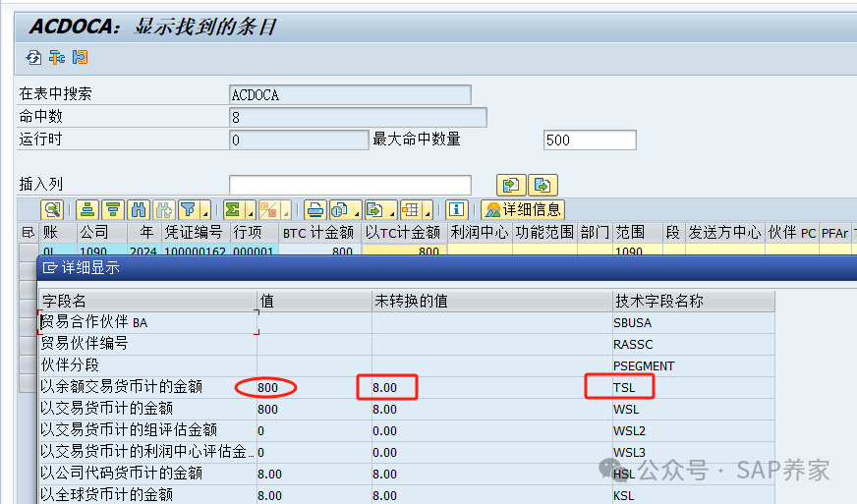Click the Set Filter funnel icon
This screenshot has height=504, width=857.
(189, 210)
